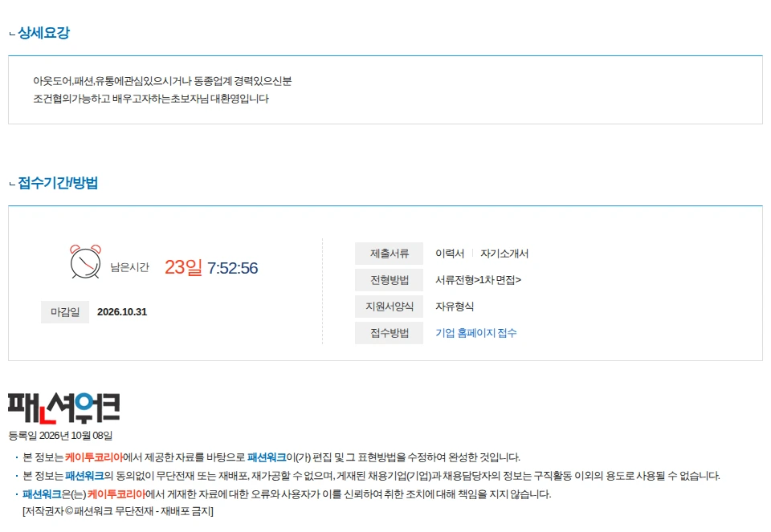The width and height of the screenshot is (771, 532).
Task: Click the deadline date 2026.10.31
Action: click(122, 312)
